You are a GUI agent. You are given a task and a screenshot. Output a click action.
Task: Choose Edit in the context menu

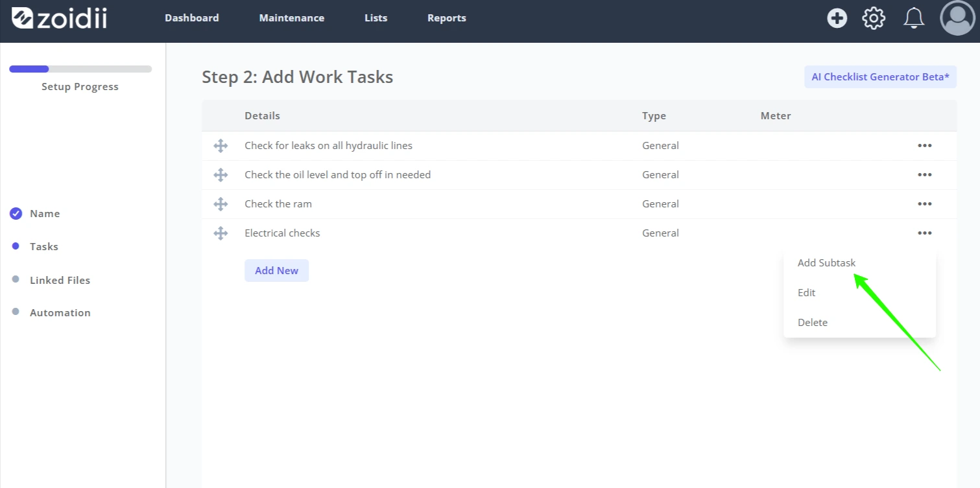[806, 293]
